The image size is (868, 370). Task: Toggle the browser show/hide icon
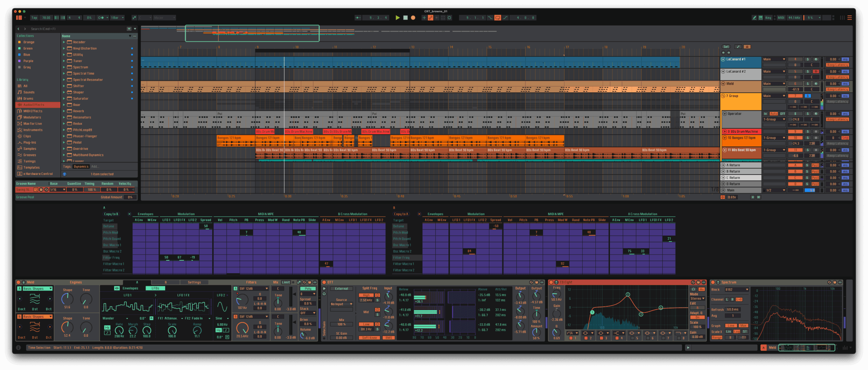(19, 18)
